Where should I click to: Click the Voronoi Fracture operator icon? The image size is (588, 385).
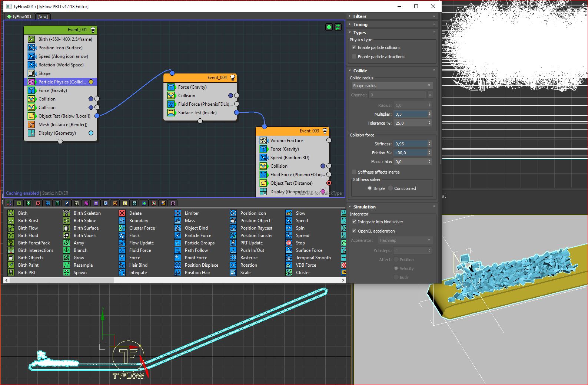[263, 141]
